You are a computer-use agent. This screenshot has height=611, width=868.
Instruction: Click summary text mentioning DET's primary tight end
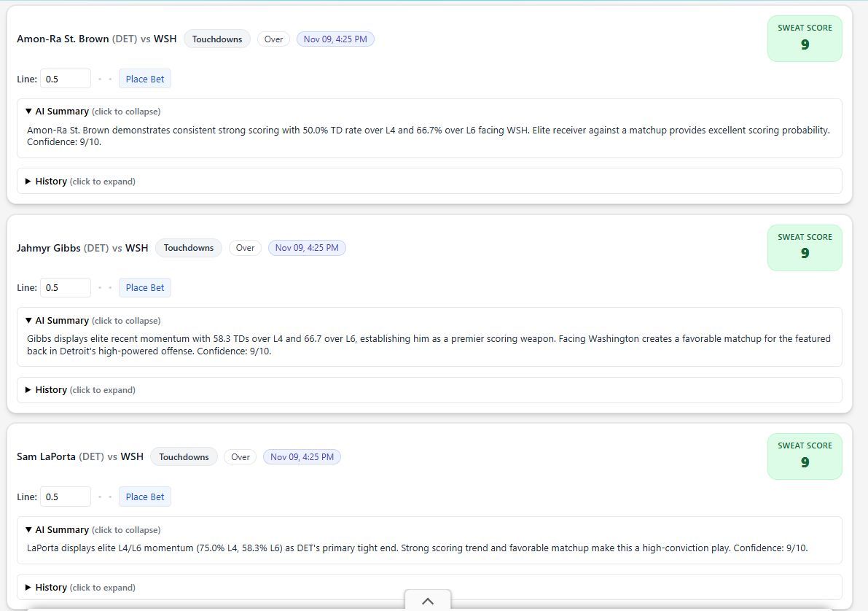[418, 548]
